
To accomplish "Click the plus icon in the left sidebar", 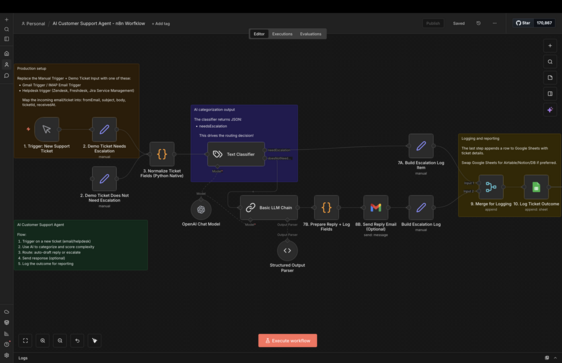I will point(6,20).
